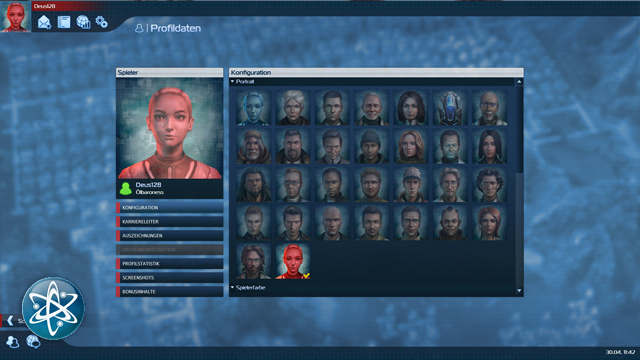Image resolution: width=640 pixels, height=360 pixels.
Task: Open the friends list icon at the bottom
Action: [13, 341]
